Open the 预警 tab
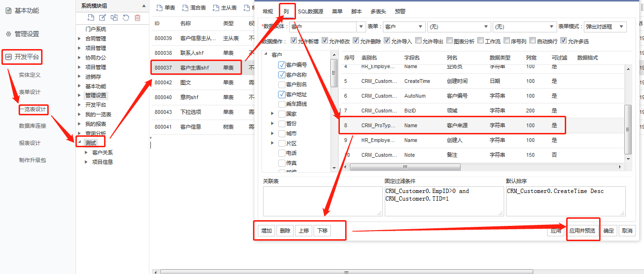This screenshot has height=274, width=644. coord(400,11)
